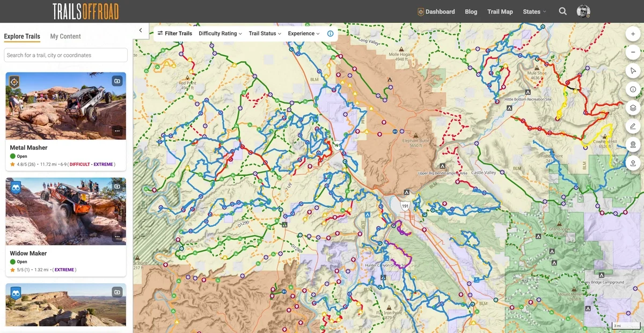Click the map zoom out button

tap(633, 52)
